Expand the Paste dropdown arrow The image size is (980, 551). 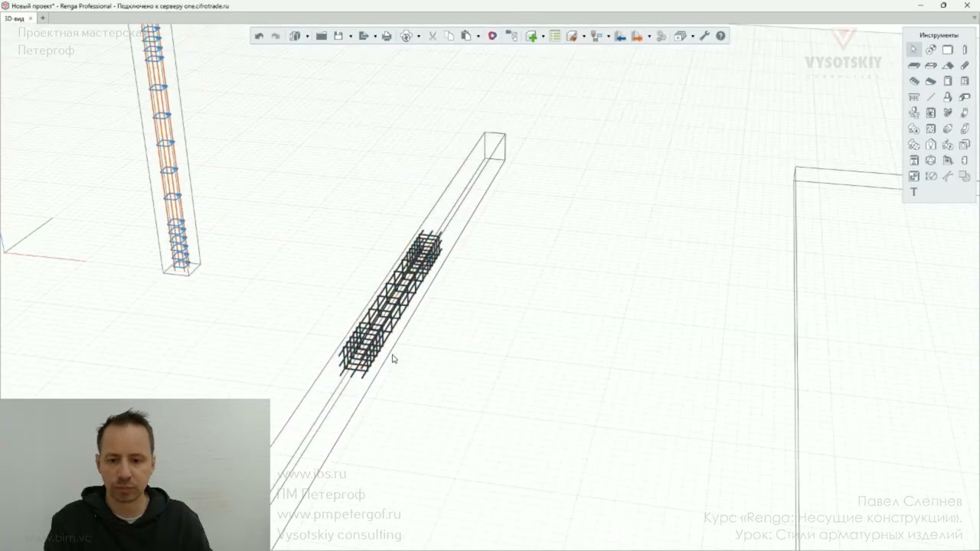[479, 36]
